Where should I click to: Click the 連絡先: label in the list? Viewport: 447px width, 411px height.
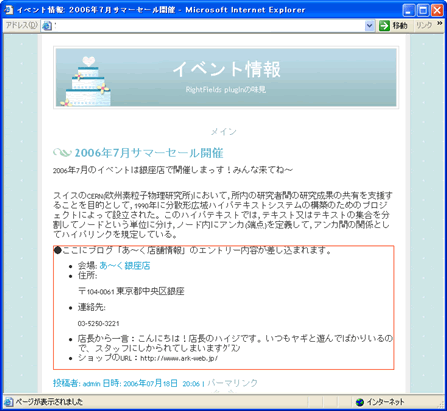pos(92,307)
